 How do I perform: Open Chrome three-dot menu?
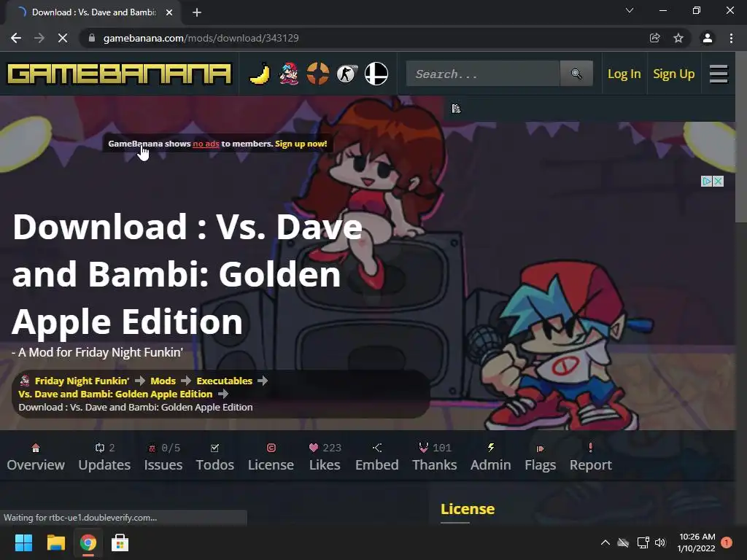[731, 38]
